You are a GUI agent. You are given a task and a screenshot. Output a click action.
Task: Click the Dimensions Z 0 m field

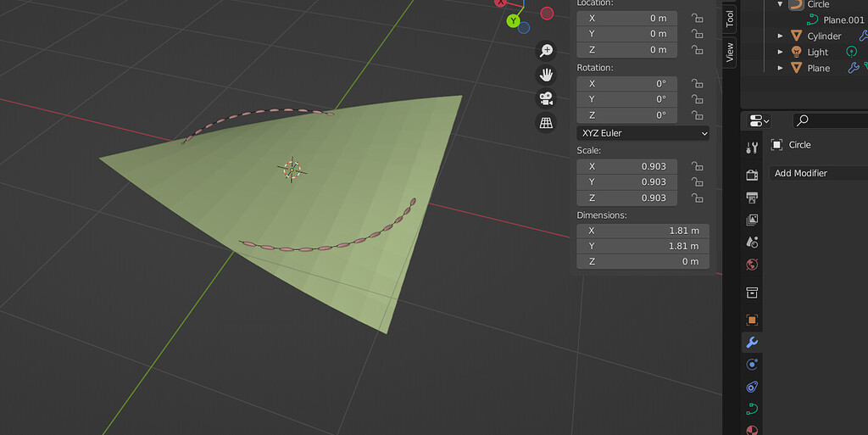pyautogui.click(x=643, y=261)
